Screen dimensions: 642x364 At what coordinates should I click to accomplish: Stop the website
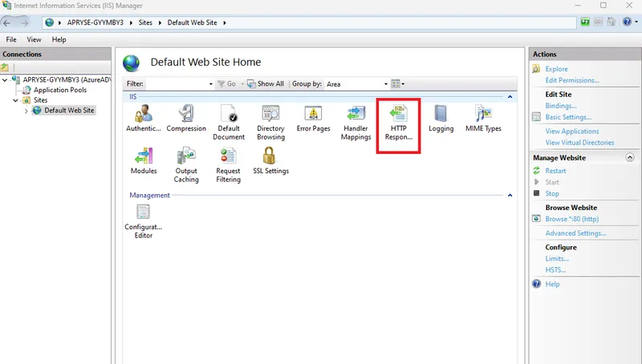tap(552, 194)
